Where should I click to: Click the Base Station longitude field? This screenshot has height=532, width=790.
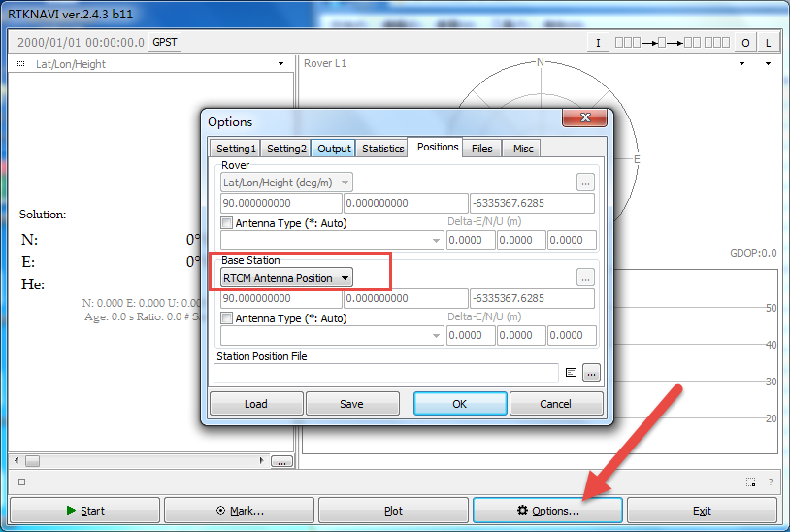[406, 298]
